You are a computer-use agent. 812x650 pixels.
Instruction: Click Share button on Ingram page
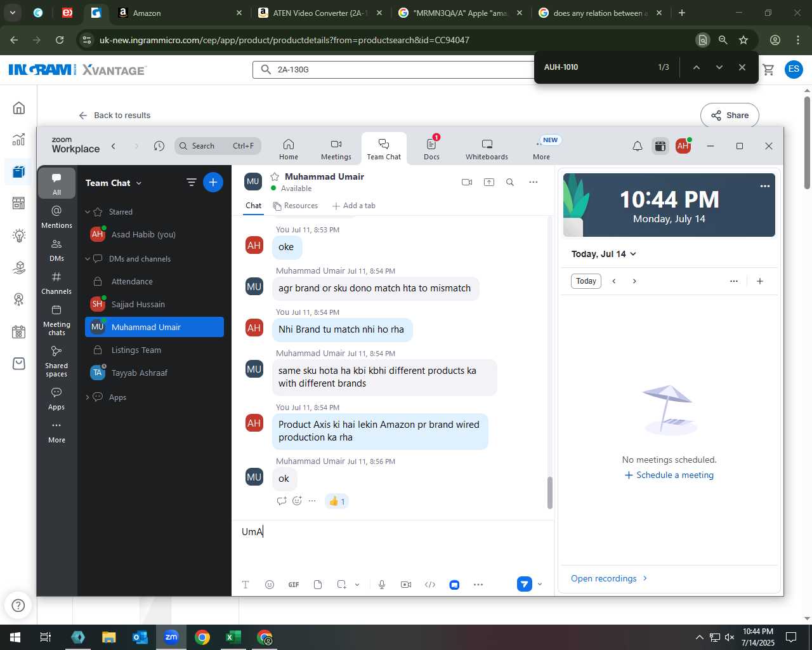coord(730,116)
